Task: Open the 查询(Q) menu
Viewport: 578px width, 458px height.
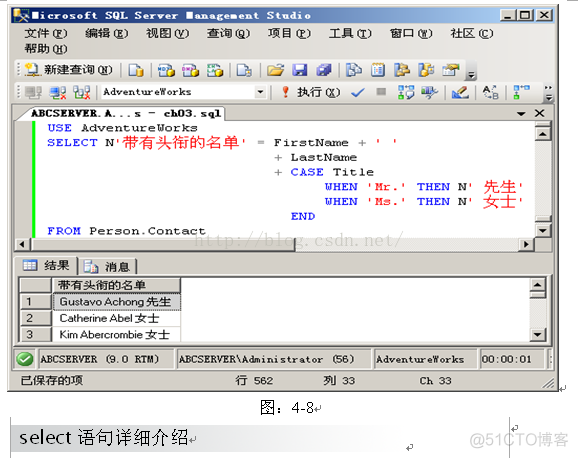Action: click(228, 34)
